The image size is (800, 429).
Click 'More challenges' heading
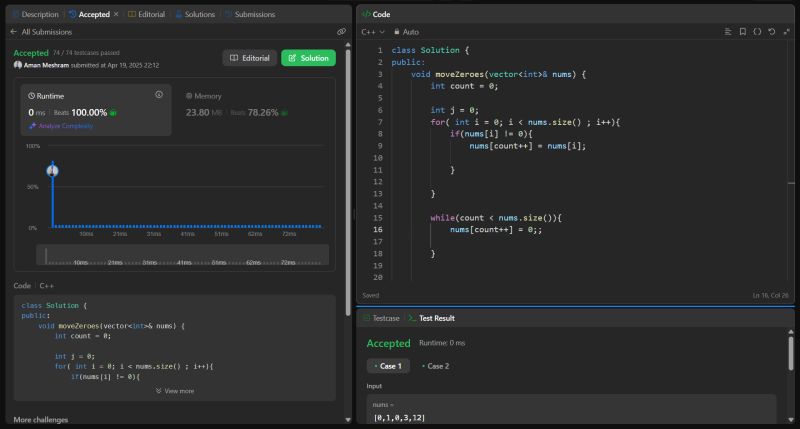click(x=41, y=419)
